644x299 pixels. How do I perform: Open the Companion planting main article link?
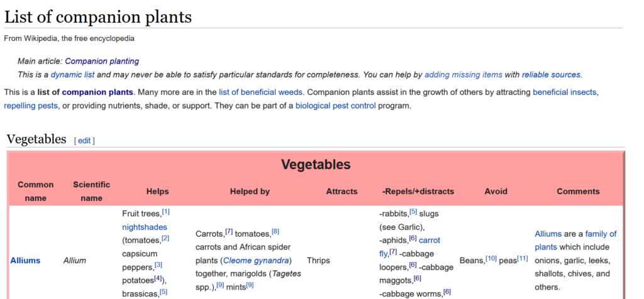[x=102, y=62]
